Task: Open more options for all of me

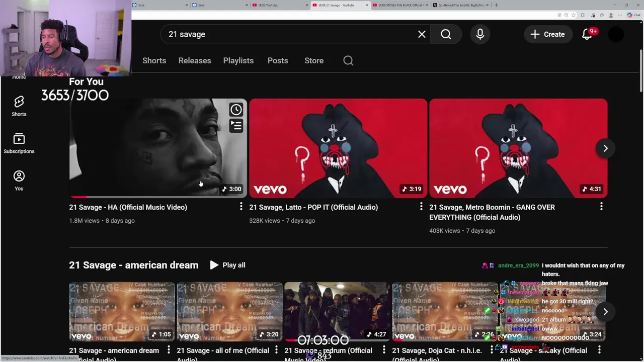Action: pyautogui.click(x=276, y=349)
